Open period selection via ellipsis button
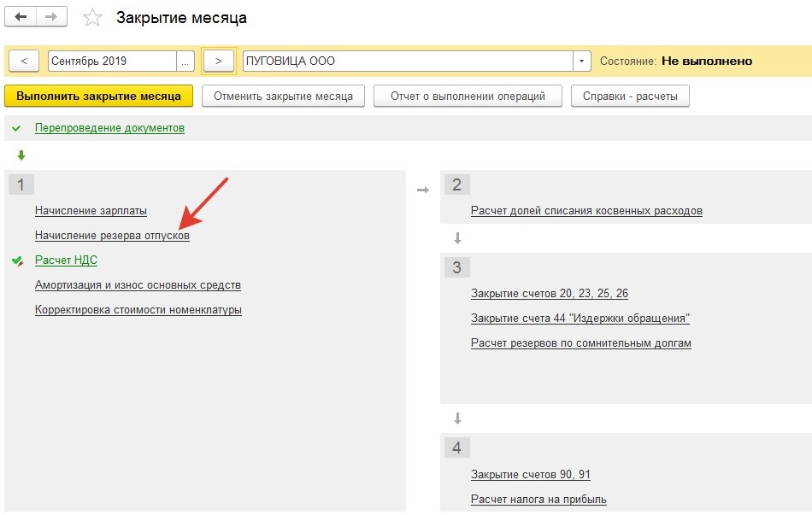Image resolution: width=812 pixels, height=515 pixels. [x=185, y=61]
